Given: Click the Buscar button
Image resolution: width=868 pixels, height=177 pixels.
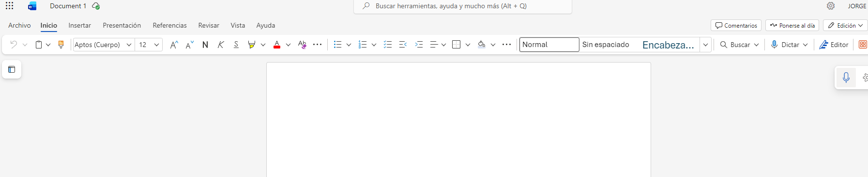Looking at the screenshot, I should click(x=735, y=45).
